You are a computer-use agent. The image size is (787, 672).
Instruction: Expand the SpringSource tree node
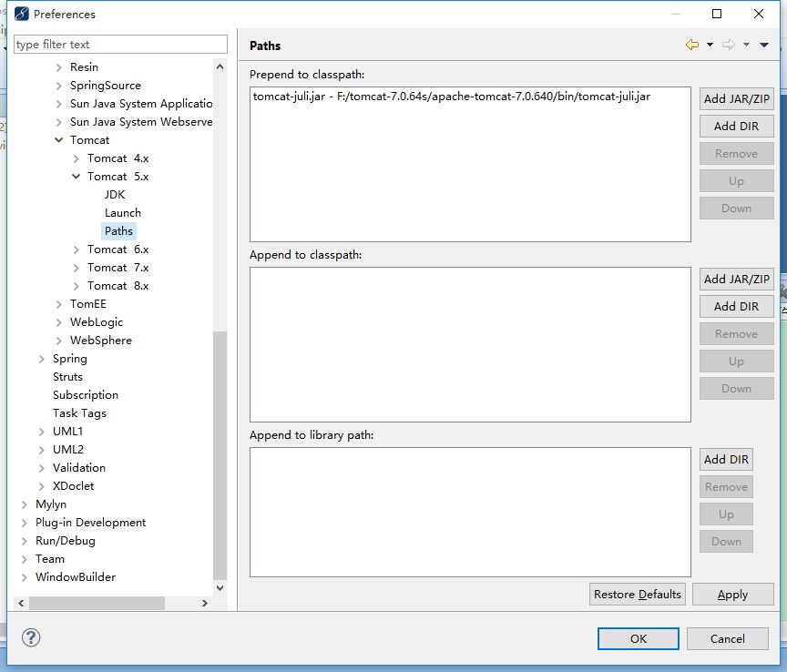pos(58,86)
